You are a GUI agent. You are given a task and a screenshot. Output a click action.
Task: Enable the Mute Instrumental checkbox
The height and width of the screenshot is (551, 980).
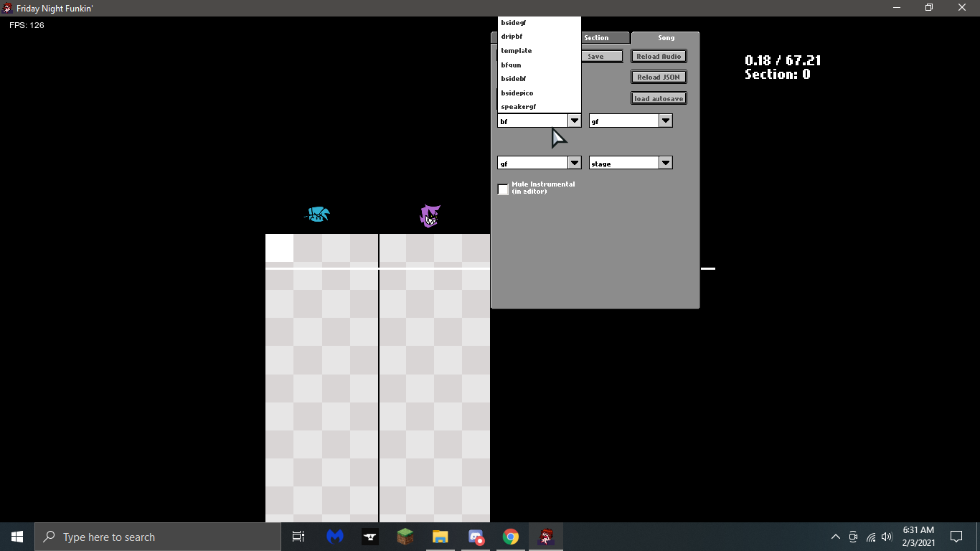[503, 188]
